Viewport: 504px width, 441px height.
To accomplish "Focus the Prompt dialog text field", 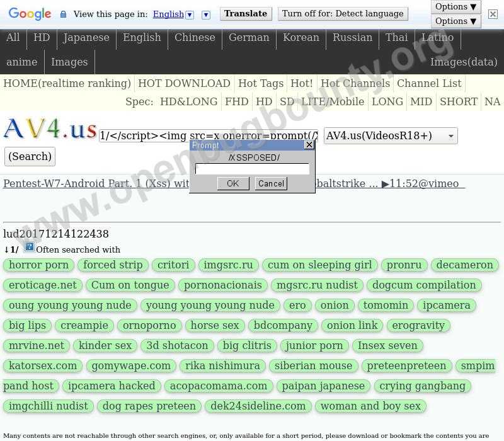I will [253, 169].
